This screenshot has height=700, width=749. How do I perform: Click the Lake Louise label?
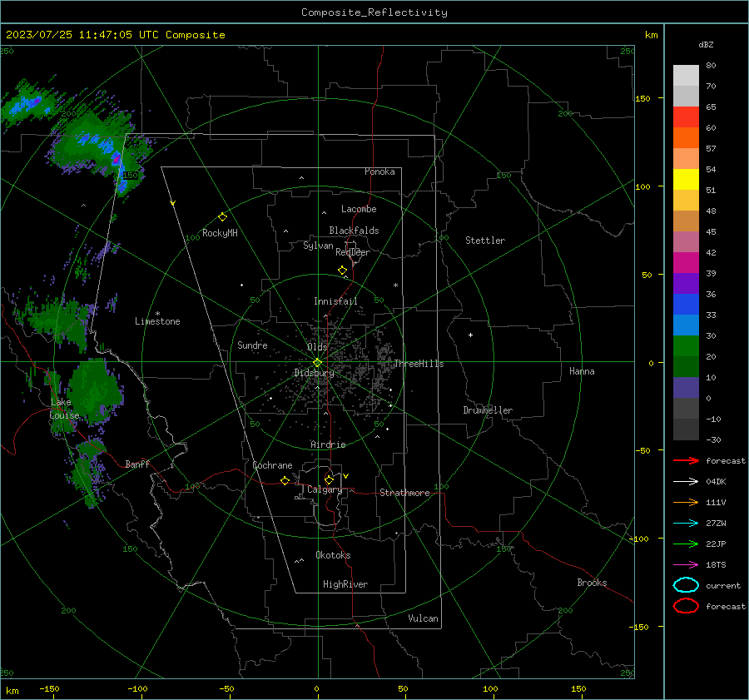[x=64, y=409]
